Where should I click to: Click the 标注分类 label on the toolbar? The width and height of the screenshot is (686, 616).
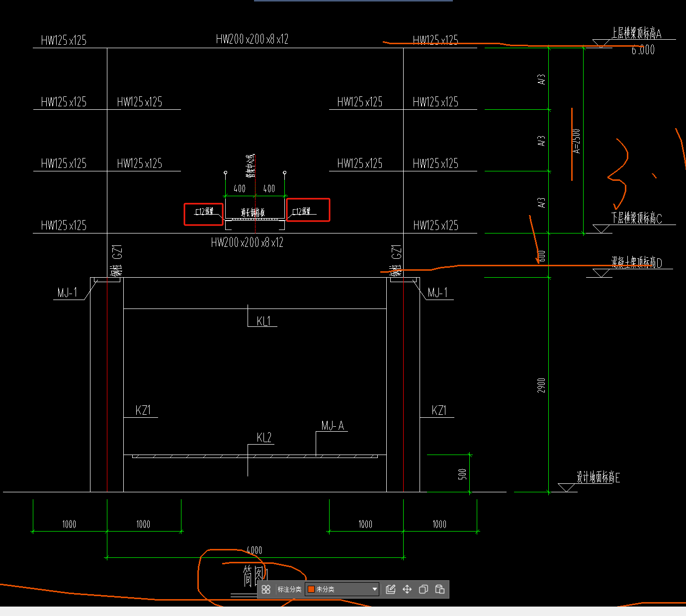click(x=289, y=589)
